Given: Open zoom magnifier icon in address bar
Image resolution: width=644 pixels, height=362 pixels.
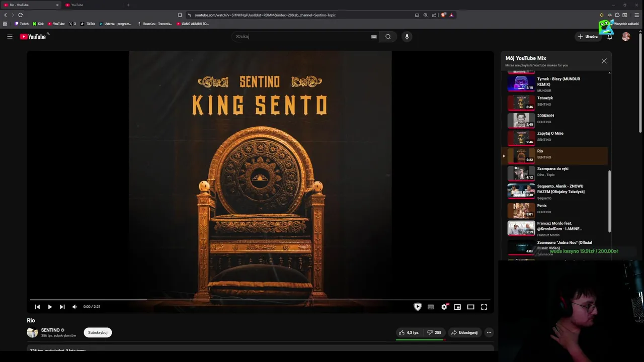Looking at the screenshot, I should click(425, 15).
